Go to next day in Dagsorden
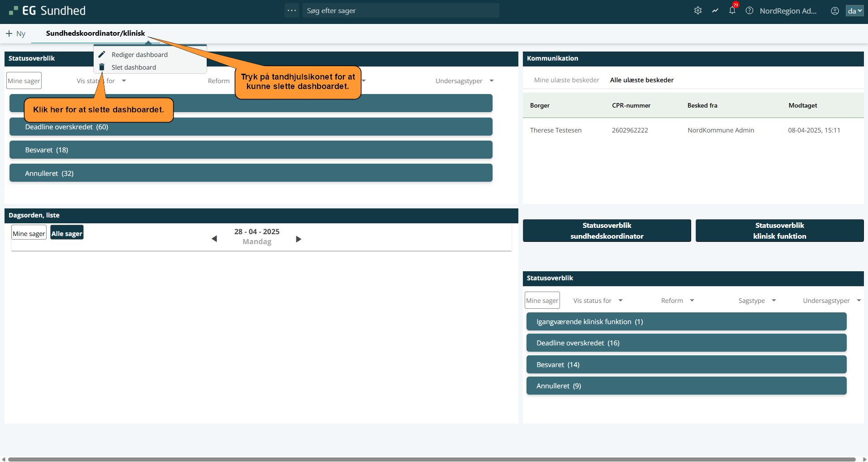 298,239
